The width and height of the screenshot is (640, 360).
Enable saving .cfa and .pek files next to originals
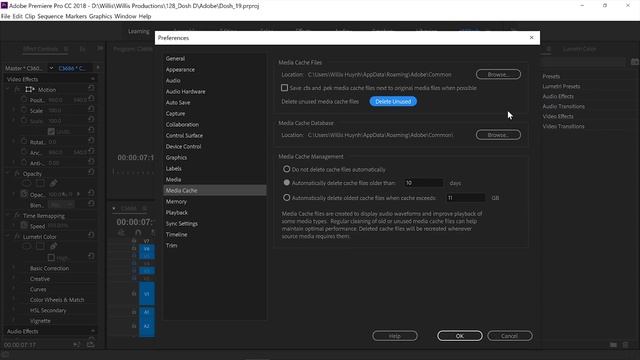(x=284, y=88)
